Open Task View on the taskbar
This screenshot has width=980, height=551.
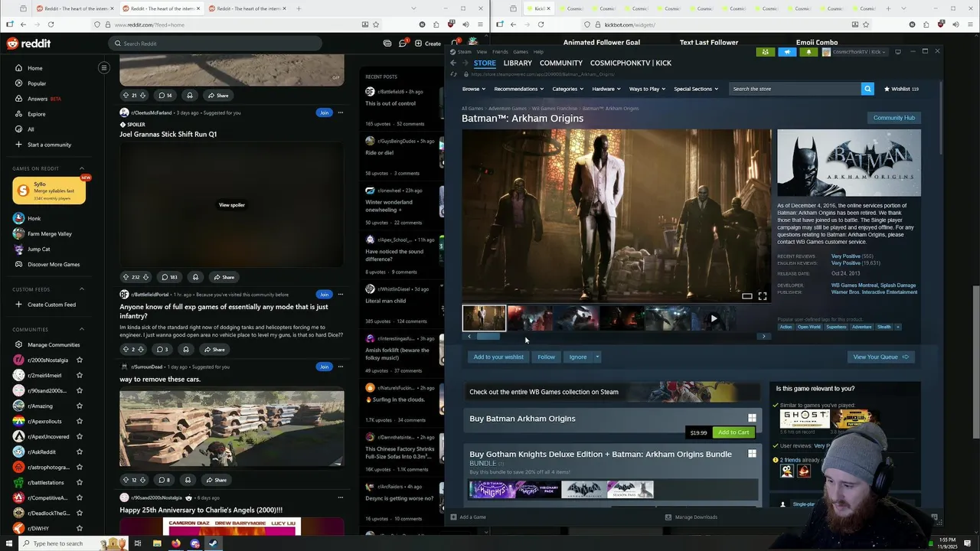138,543
